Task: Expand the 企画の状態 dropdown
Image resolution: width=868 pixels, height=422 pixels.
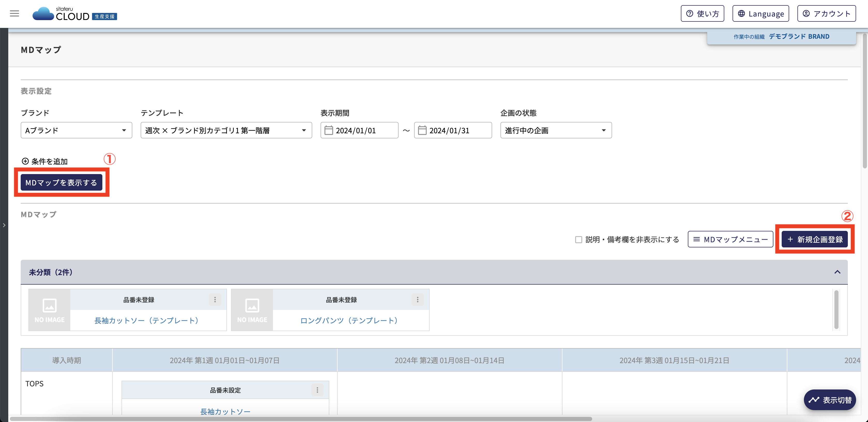Action: [556, 130]
